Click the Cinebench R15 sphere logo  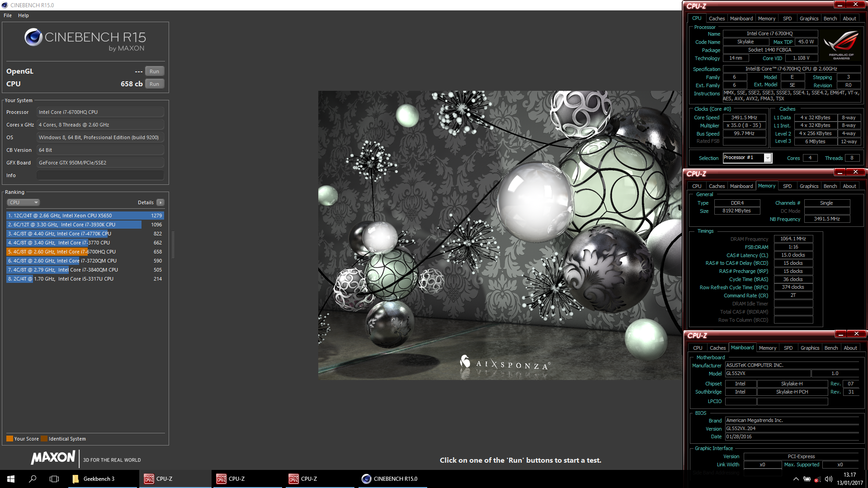tap(33, 37)
